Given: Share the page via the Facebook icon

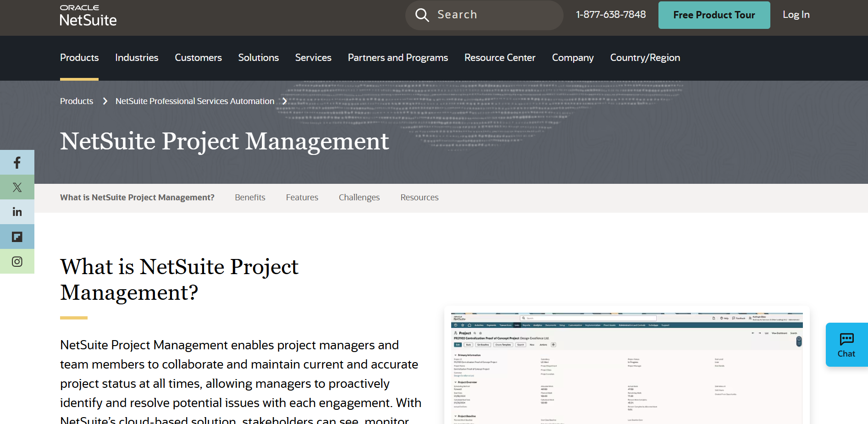Looking at the screenshot, I should tap(17, 162).
